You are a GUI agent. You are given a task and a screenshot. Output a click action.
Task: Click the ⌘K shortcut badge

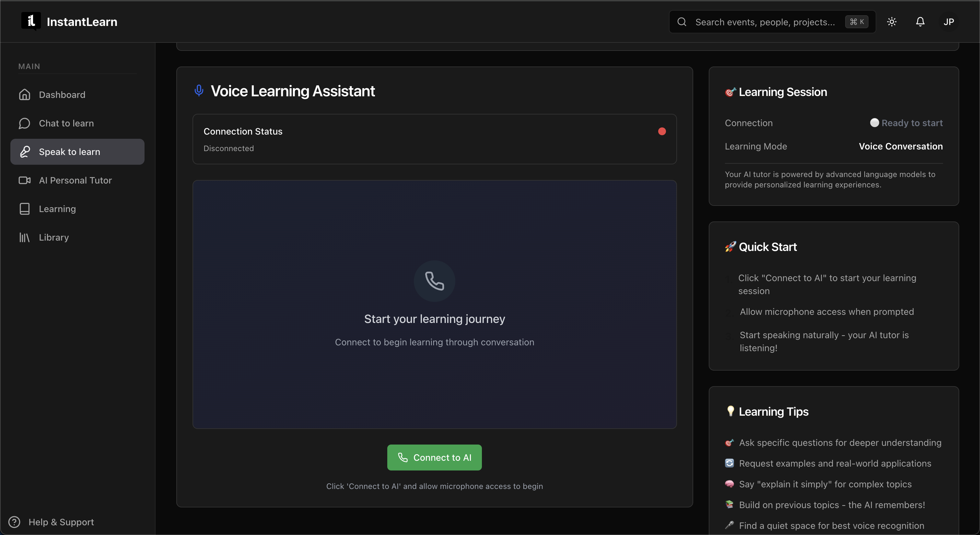pos(857,22)
